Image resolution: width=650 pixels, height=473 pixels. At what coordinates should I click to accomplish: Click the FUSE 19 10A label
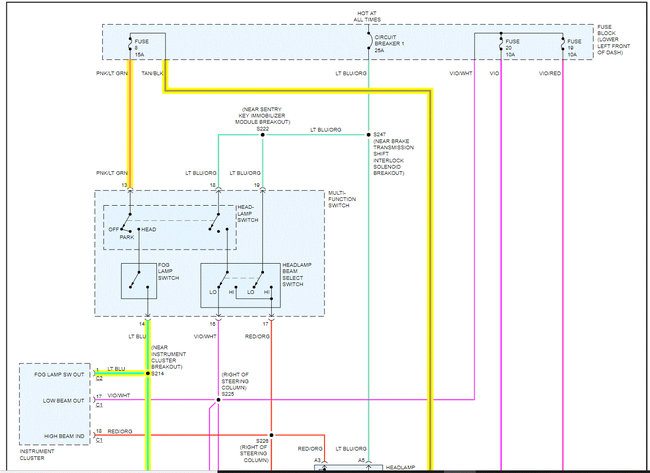pos(574,48)
